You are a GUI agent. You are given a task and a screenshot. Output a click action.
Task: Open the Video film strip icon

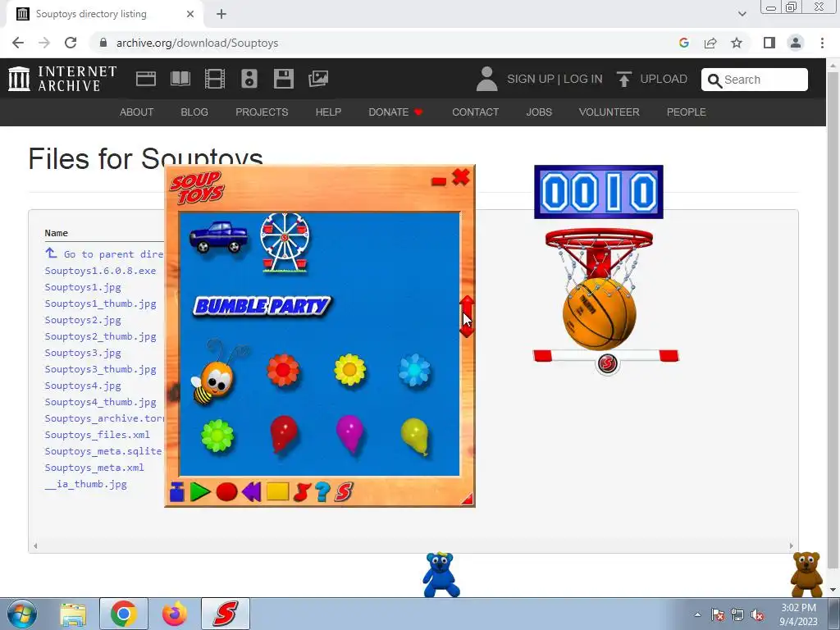(x=215, y=79)
